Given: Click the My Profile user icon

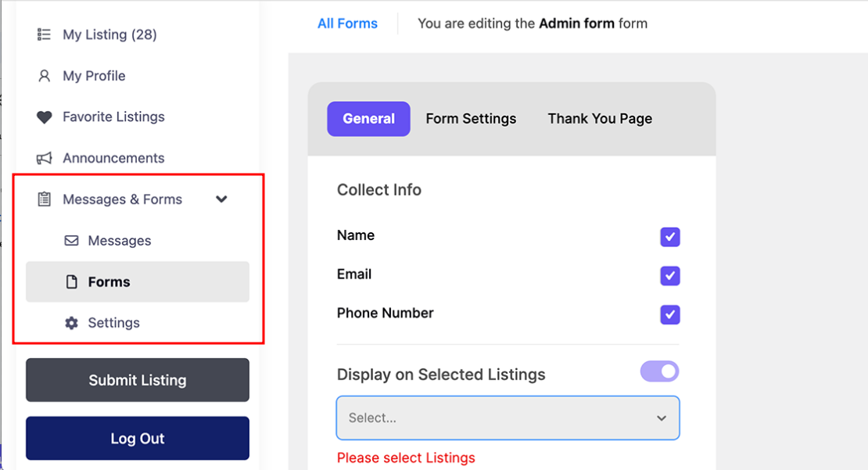Looking at the screenshot, I should click(44, 76).
